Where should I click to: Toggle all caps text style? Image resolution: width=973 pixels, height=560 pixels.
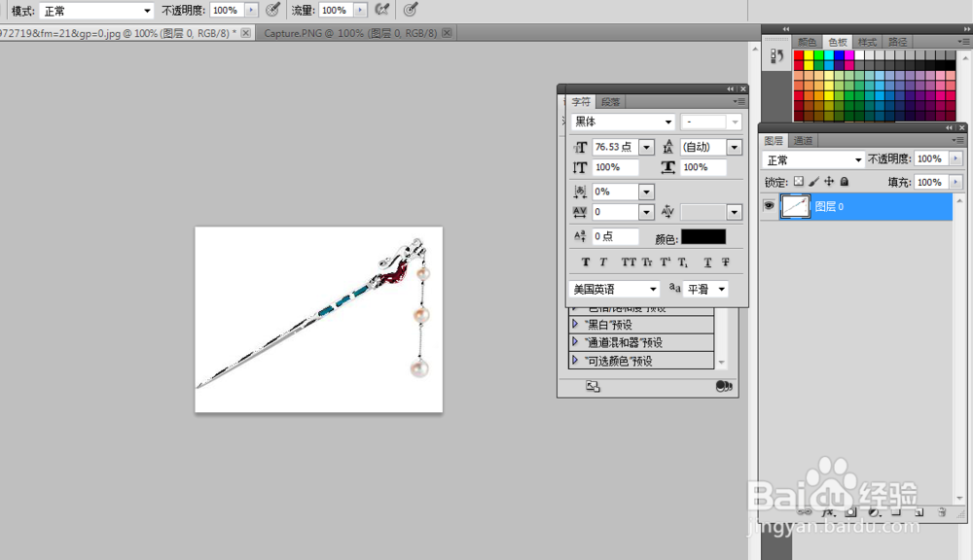tap(628, 262)
